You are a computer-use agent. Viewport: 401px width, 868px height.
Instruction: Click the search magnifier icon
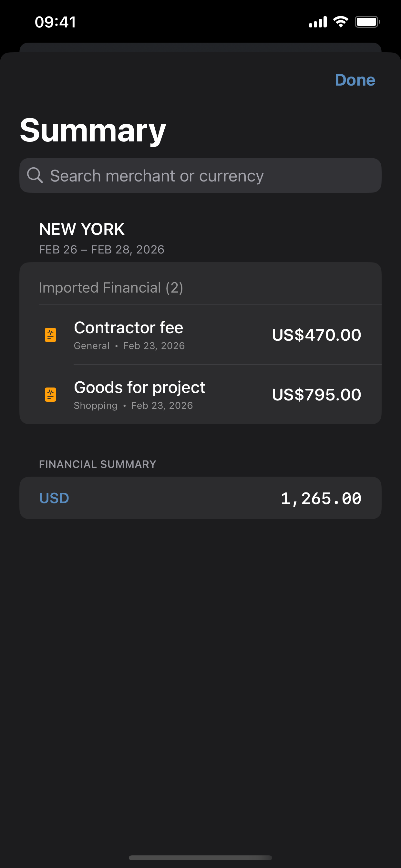[x=35, y=176]
